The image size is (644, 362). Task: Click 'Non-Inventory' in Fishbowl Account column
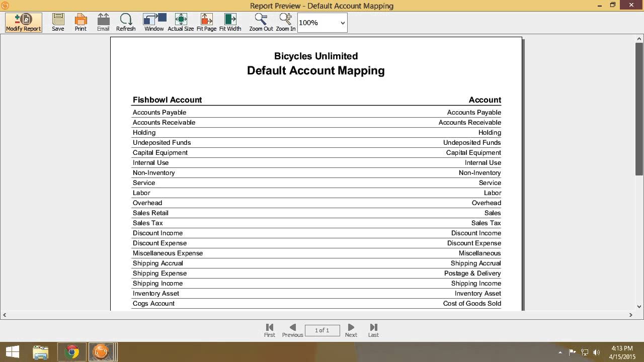tap(153, 173)
